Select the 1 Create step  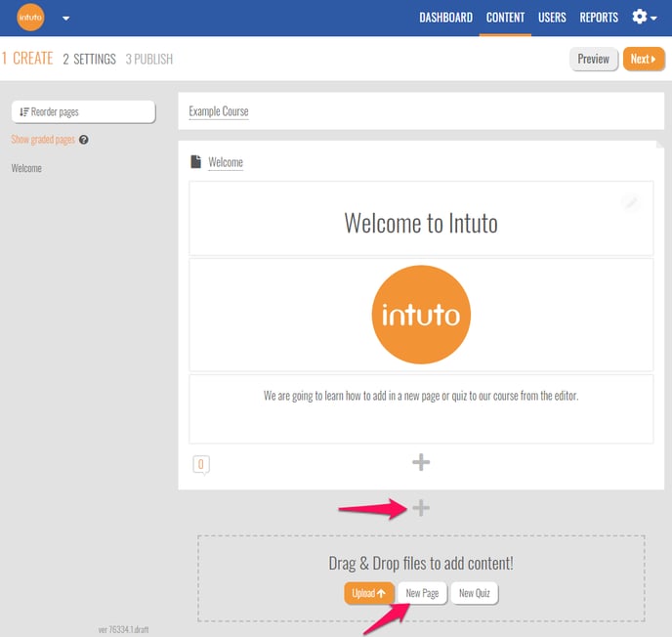(27, 59)
